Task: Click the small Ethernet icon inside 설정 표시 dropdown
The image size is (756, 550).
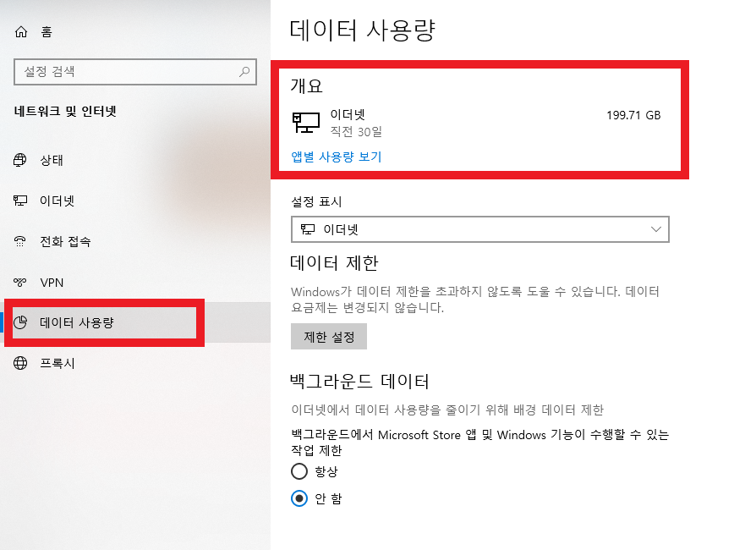Action: click(308, 229)
